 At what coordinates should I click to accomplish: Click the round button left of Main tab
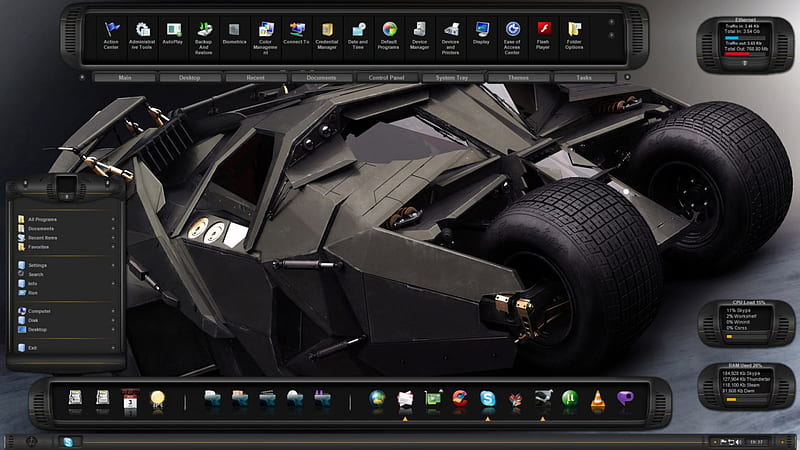pyautogui.click(x=82, y=78)
